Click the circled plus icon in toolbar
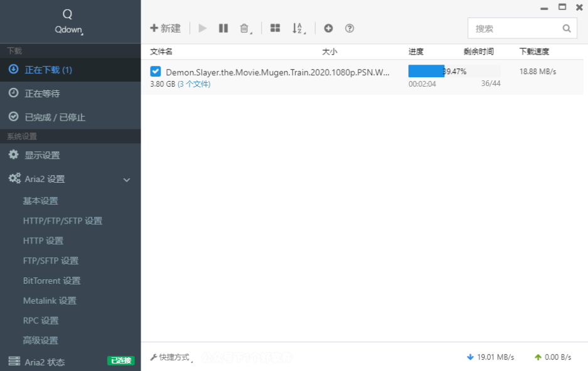This screenshot has height=371, width=588. tap(328, 28)
